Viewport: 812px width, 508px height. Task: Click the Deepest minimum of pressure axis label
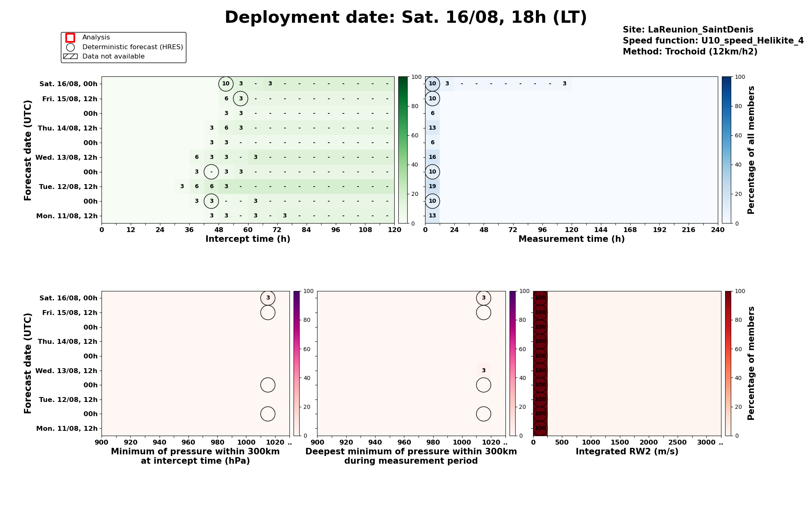click(411, 456)
